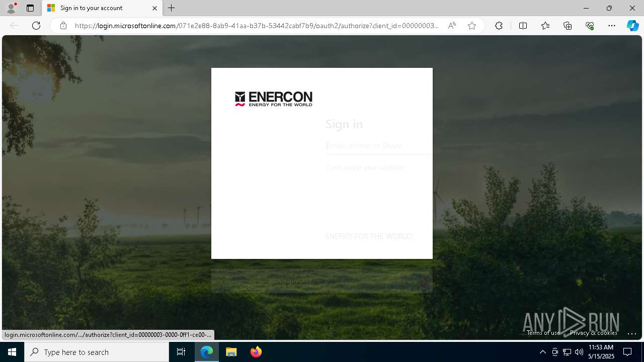The height and width of the screenshot is (362, 644).
Task: Activate Read aloud icon in address bar
Action: (452, 26)
